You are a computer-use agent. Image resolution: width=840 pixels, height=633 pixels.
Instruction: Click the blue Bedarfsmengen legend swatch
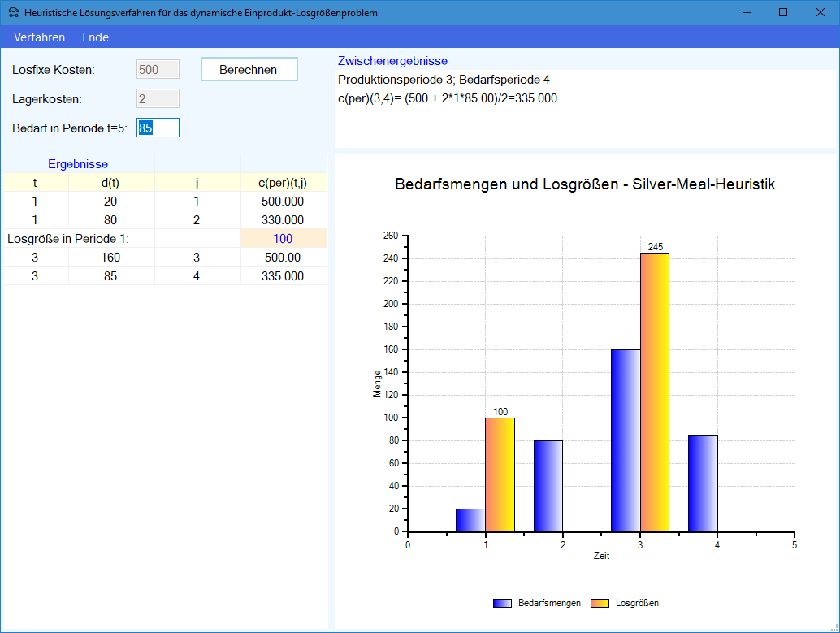click(503, 603)
